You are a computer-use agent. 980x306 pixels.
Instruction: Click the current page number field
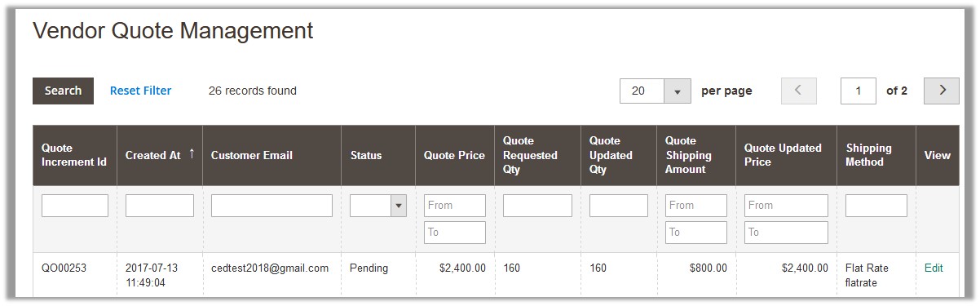[x=859, y=91]
